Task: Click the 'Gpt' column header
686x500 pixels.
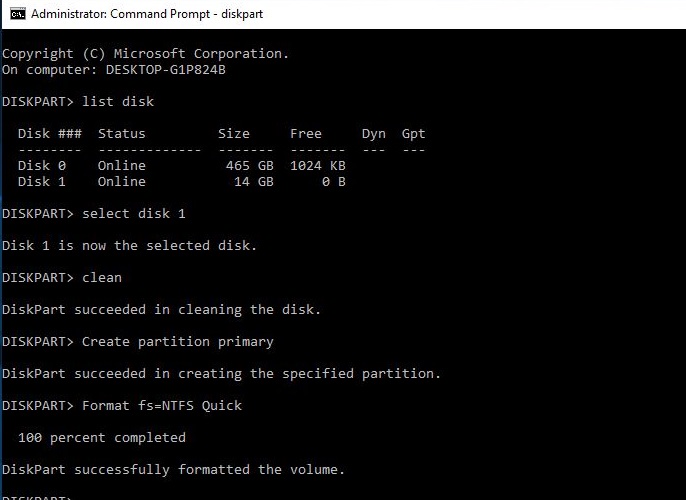Action: [413, 134]
